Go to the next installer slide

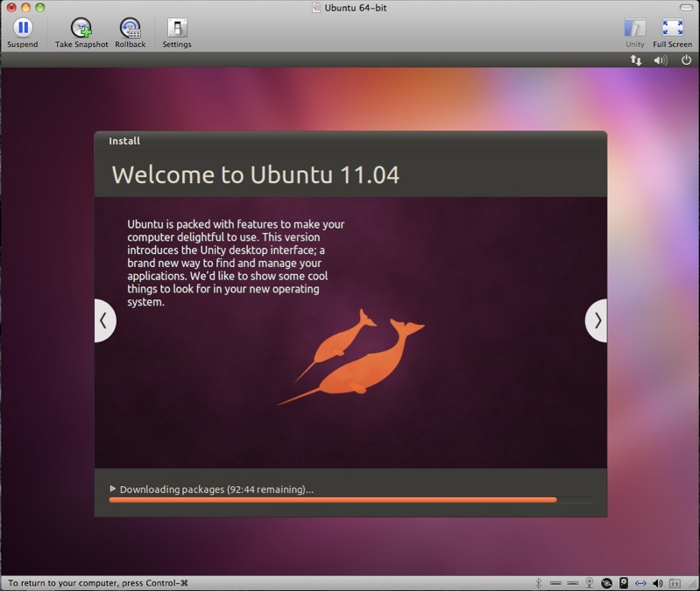[597, 320]
